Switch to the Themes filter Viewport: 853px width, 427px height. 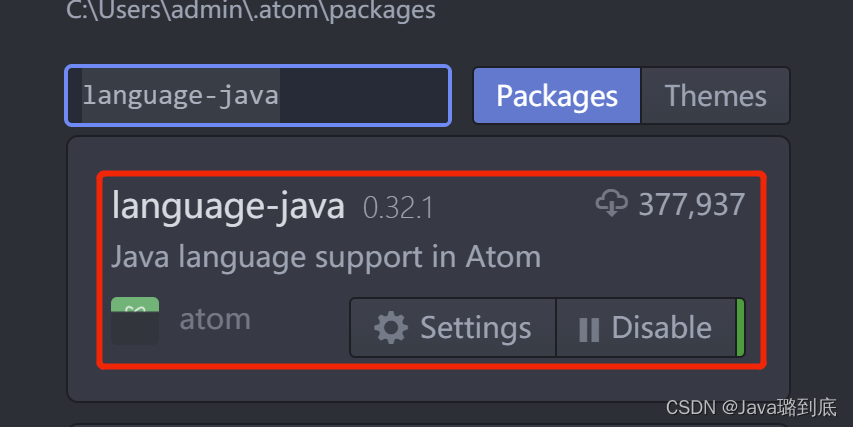pos(715,96)
